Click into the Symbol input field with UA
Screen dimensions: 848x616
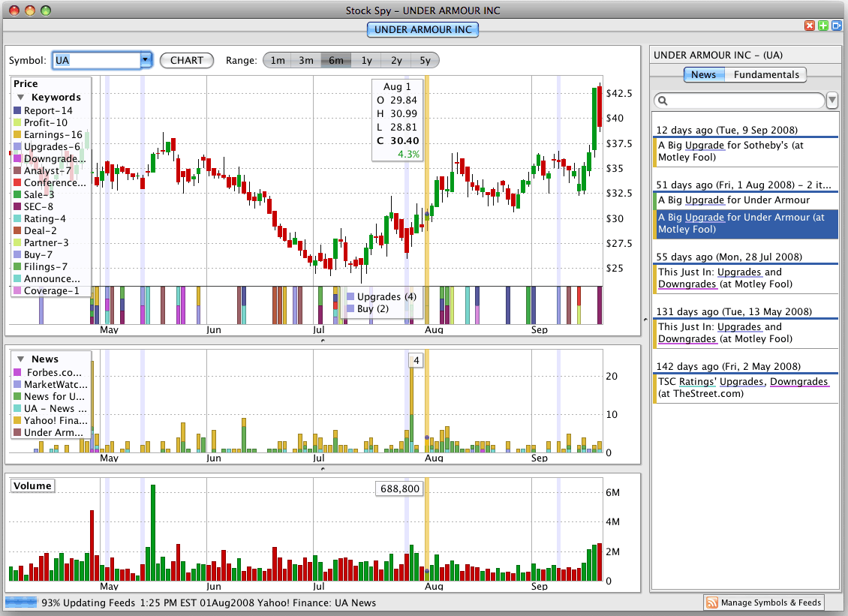(96, 60)
